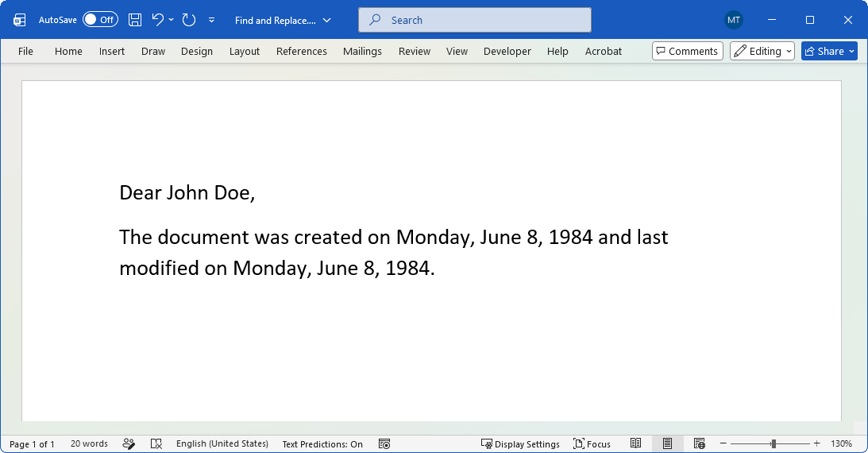The height and width of the screenshot is (453, 868).
Task: Open the References tab
Action: (x=302, y=51)
